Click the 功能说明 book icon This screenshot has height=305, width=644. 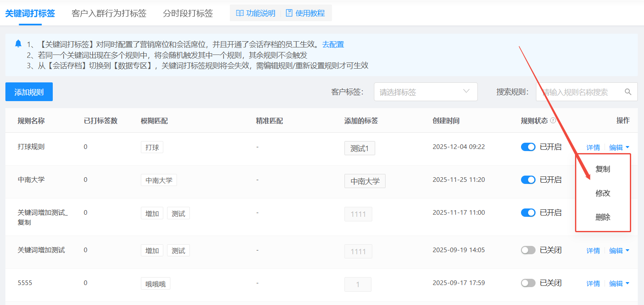(240, 13)
